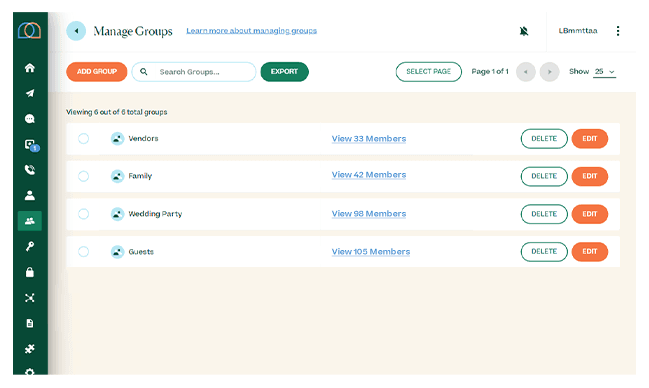
Task: Click the Guests group avatar icon
Action: pyautogui.click(x=118, y=251)
